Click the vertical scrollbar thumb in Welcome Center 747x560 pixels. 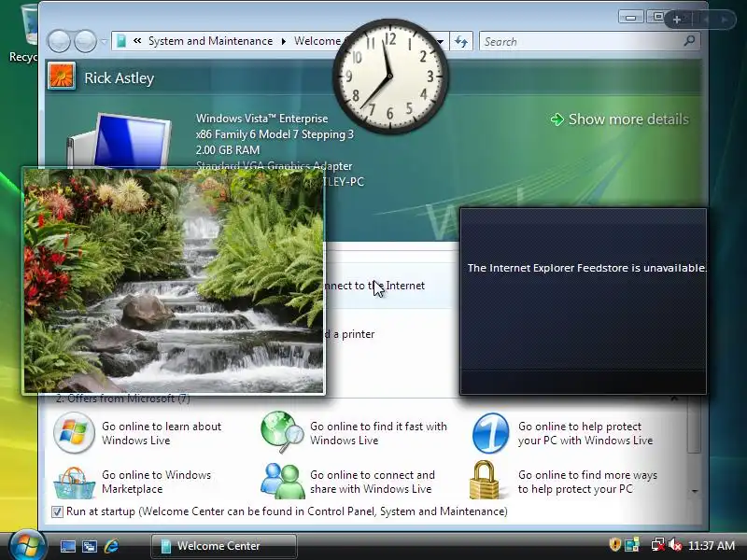(x=695, y=424)
